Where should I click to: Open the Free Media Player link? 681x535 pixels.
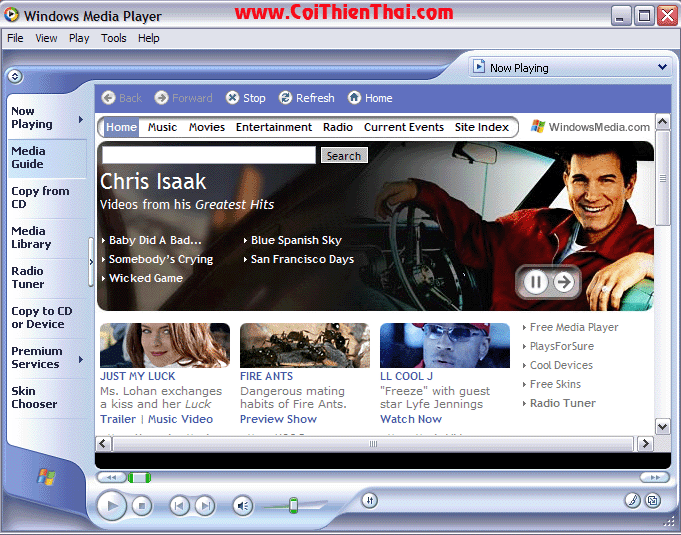click(x=574, y=327)
